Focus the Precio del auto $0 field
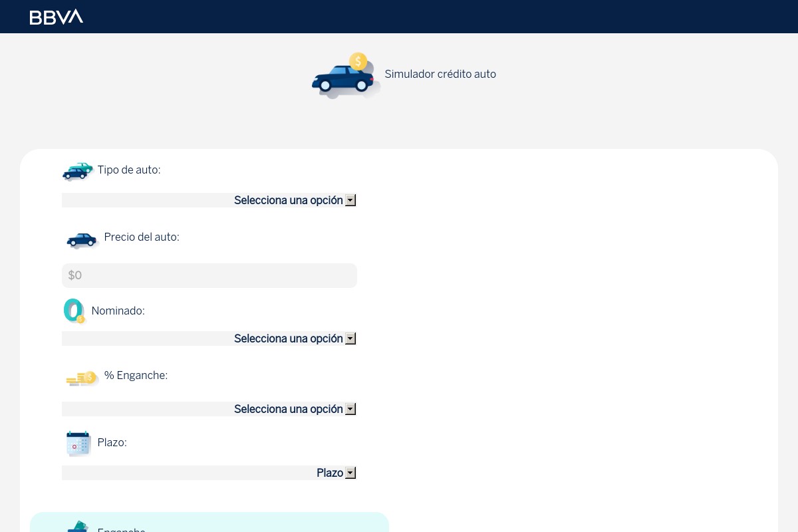The width and height of the screenshot is (798, 532). point(209,275)
